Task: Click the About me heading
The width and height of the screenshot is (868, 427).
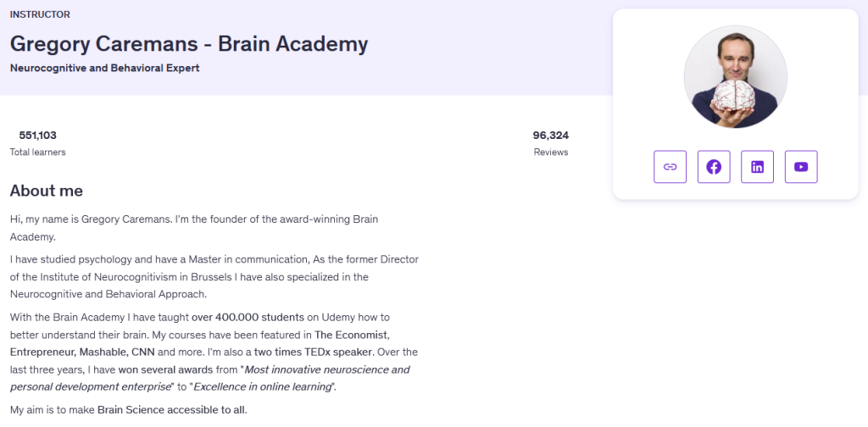Action: pyautogui.click(x=47, y=191)
